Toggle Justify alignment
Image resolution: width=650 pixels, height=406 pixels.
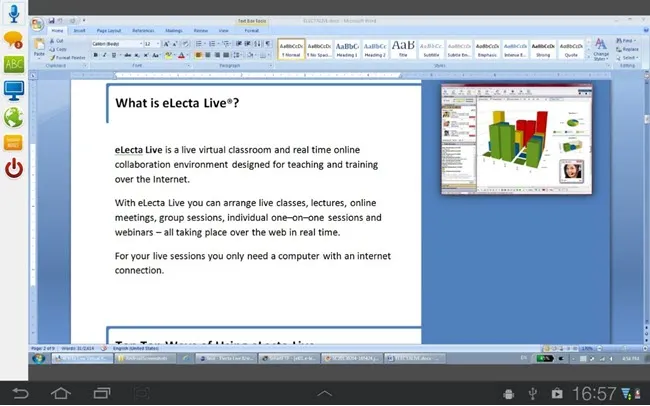(226, 55)
